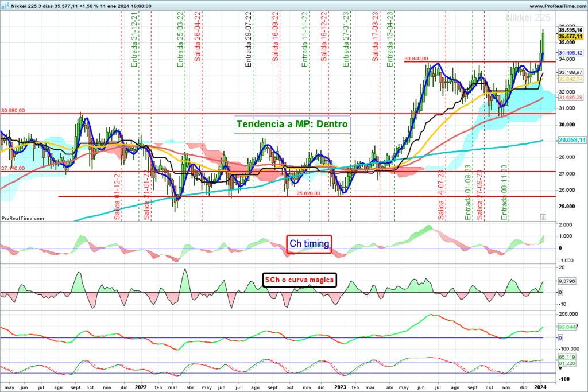Click the 2023 year label on time axis
The image size is (588, 392).
pyautogui.click(x=340, y=387)
